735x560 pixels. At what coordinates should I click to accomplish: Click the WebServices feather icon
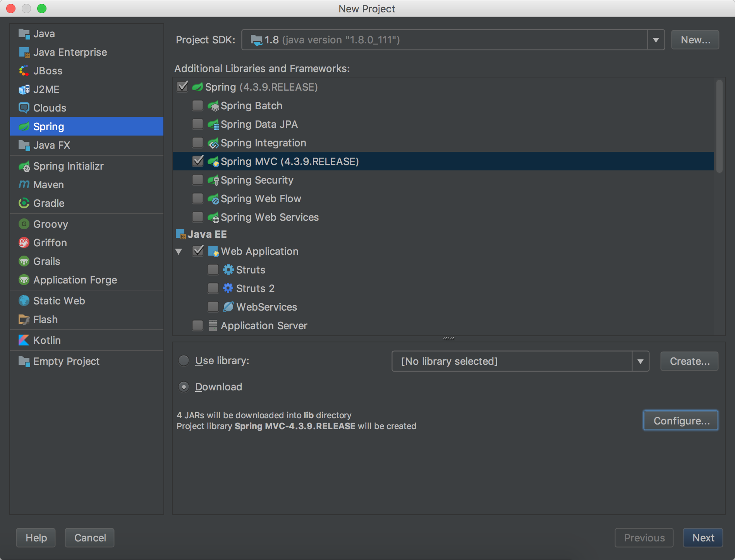pos(228,307)
